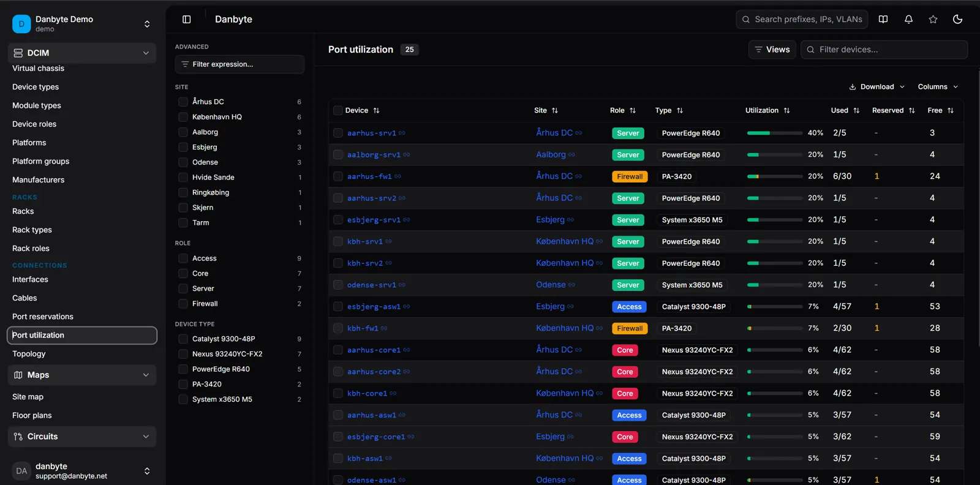The width and height of the screenshot is (980, 485).
Task: Check the Catalyst 9300-48P device type filter
Action: coord(183,339)
